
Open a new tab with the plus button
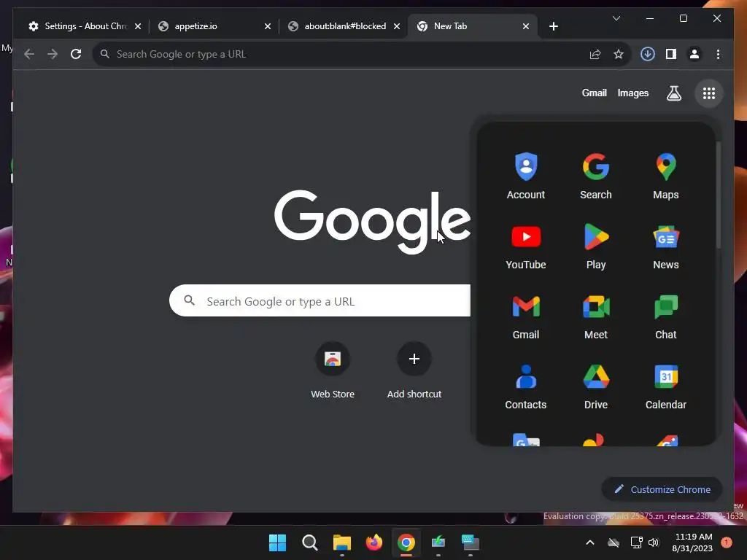tap(553, 26)
